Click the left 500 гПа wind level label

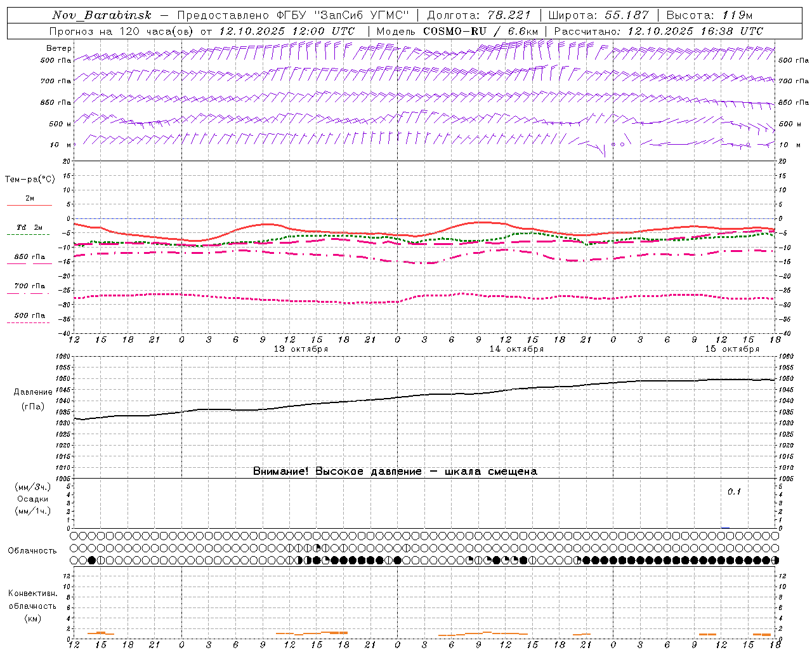(56, 60)
